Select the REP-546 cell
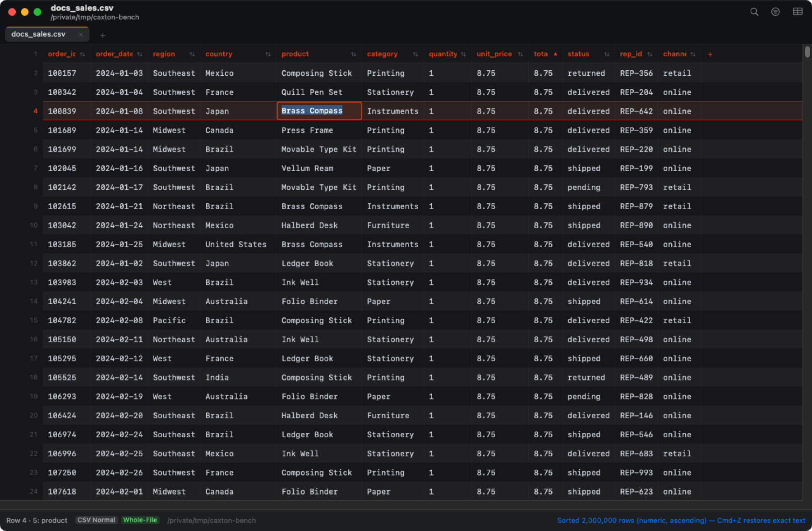 (637, 435)
